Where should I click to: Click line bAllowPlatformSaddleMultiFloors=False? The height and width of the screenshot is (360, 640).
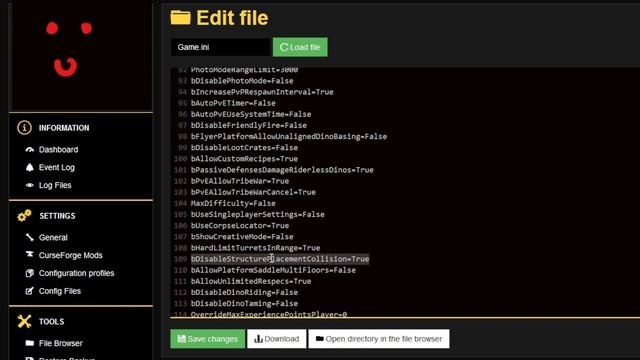273,270
